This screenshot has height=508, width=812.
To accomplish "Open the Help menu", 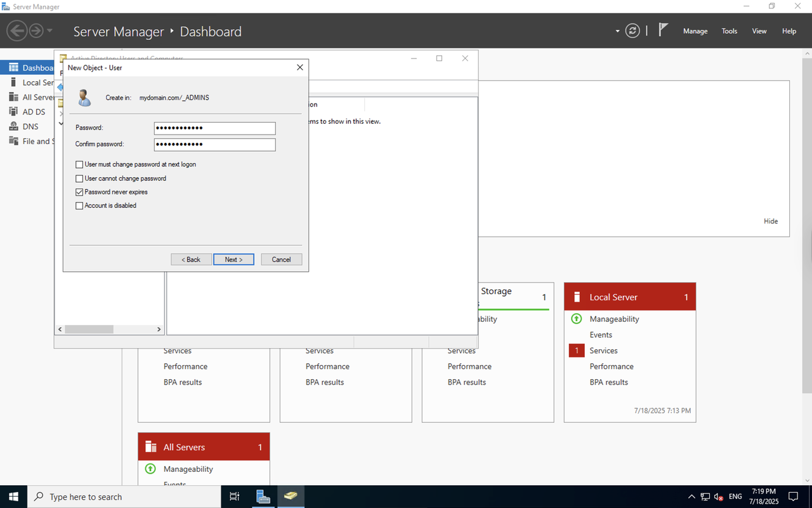I will pos(789,31).
